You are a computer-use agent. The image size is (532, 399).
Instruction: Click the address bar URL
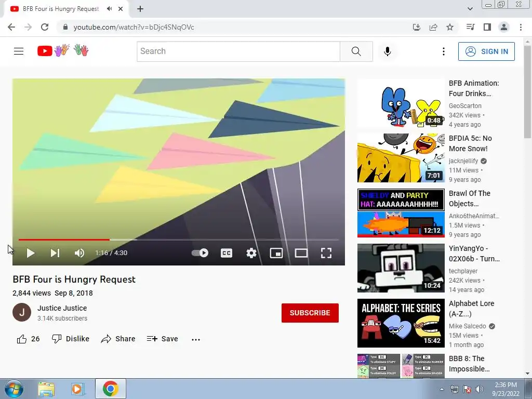point(134,27)
